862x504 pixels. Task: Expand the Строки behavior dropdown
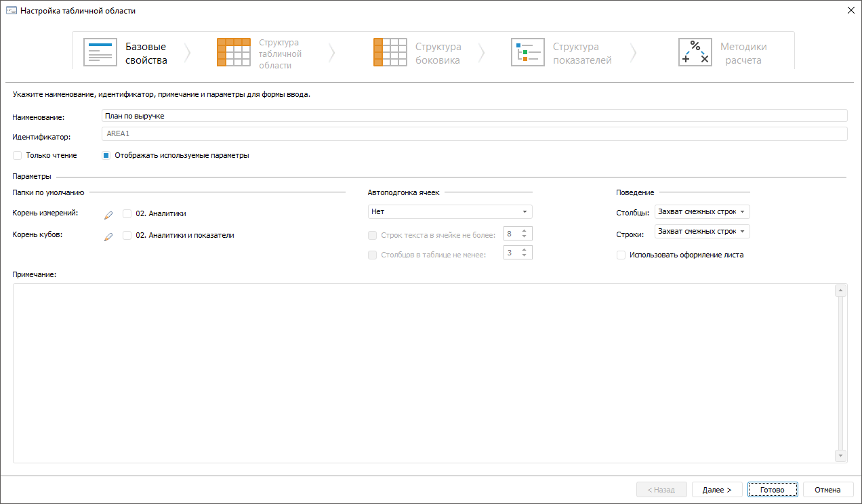pyautogui.click(x=702, y=232)
